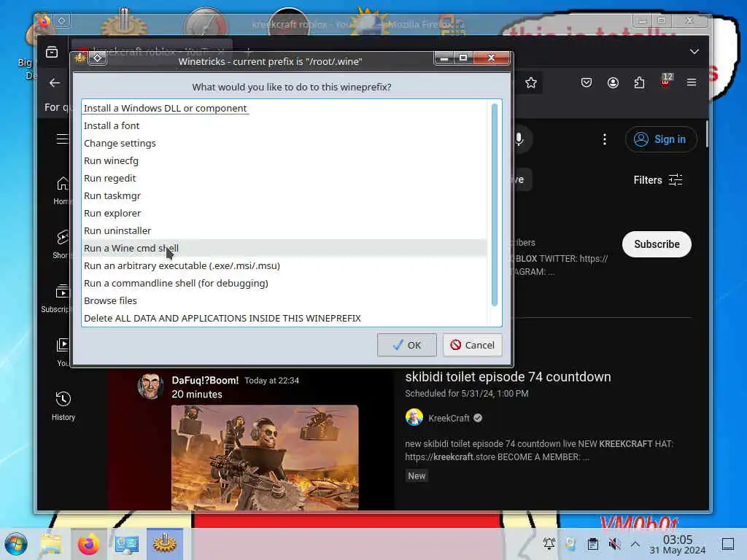747x560 pixels.
Task: Cancel the Winetricks dialog
Action: 473,345
